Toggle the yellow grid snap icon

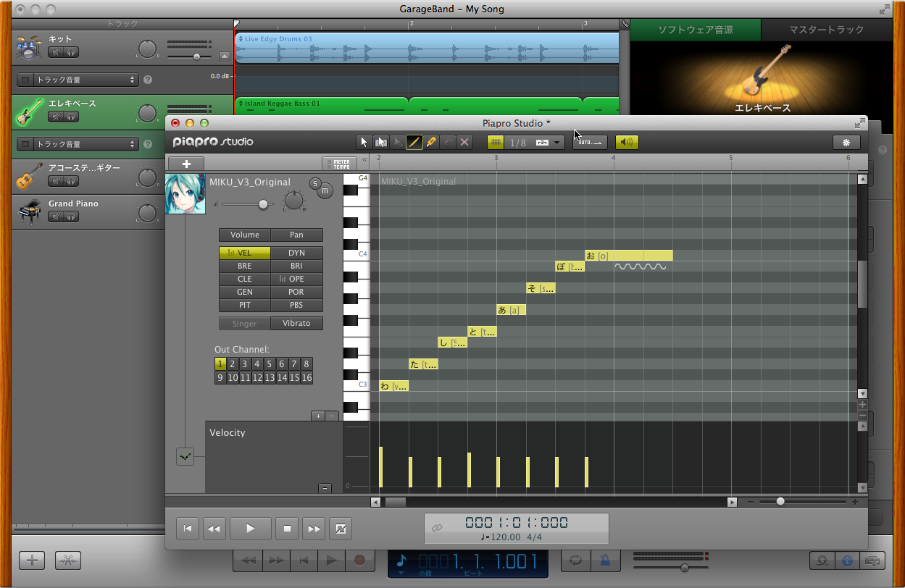[x=496, y=142]
